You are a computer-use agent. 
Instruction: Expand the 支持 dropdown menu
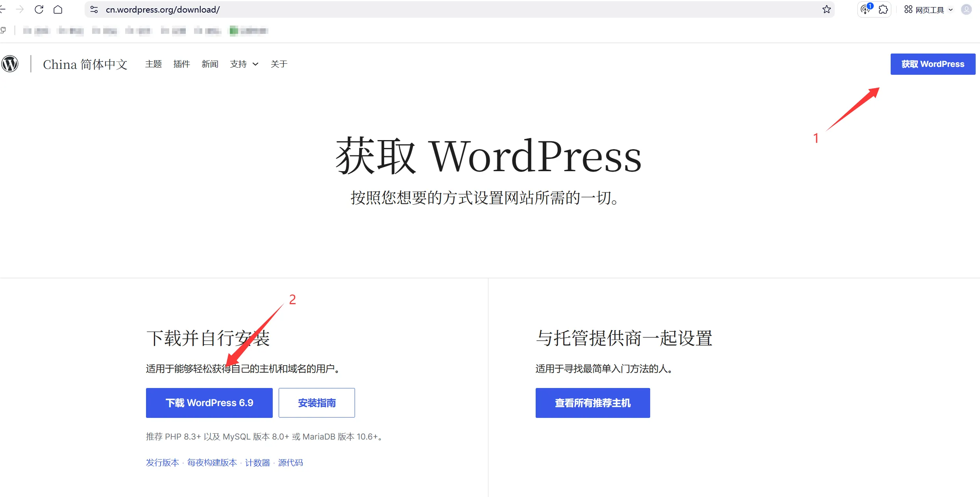243,64
